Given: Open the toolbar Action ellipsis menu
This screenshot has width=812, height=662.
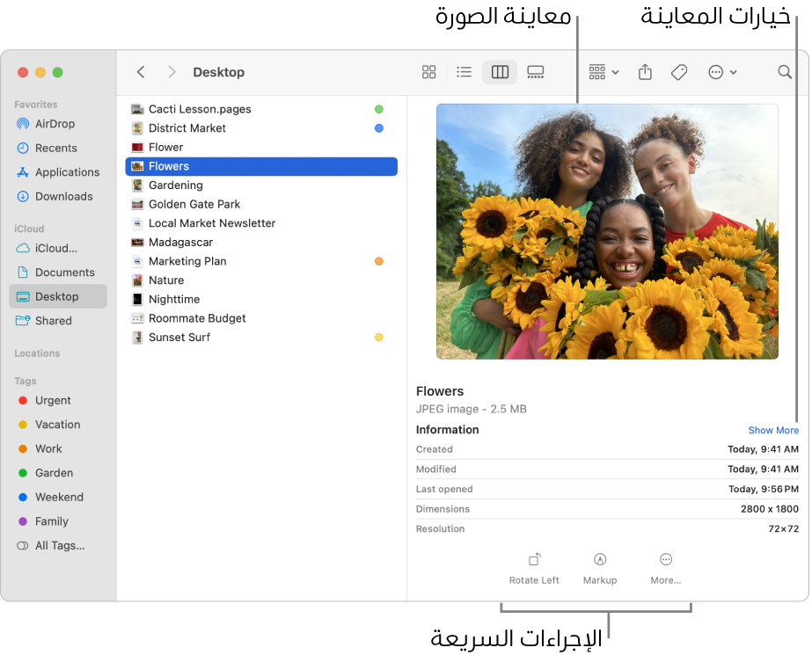Looking at the screenshot, I should point(722,72).
